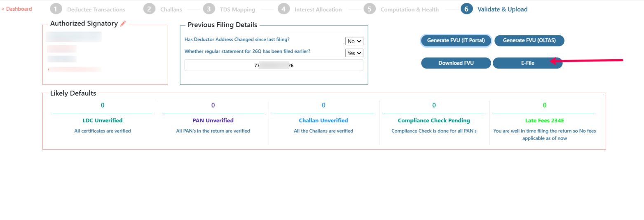Click the Late Fees 234E count 0
The image size is (644, 220).
pyautogui.click(x=545, y=105)
